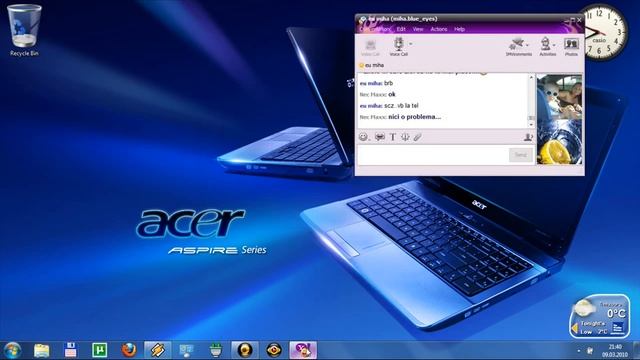Open text formatting with the T icon
640x360 pixels.
point(393,137)
